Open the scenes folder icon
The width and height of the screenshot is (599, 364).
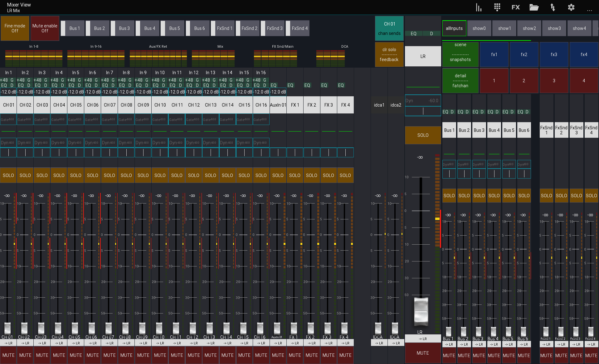click(x=534, y=7)
